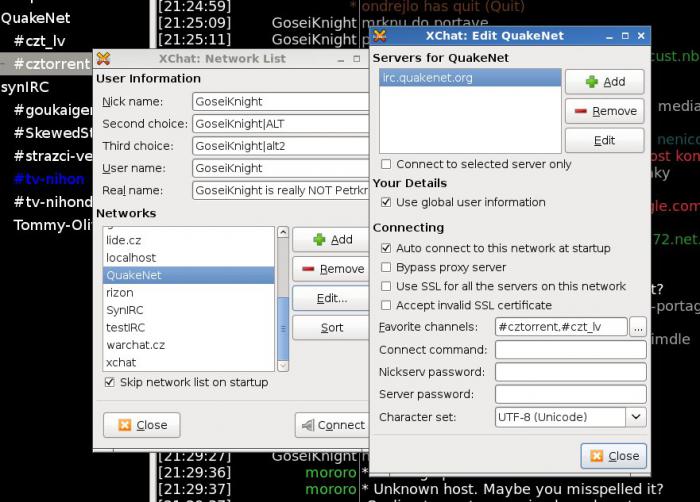Switch to #strazci-ve channel in tree
This screenshot has height=502, width=700.
tap(53, 156)
